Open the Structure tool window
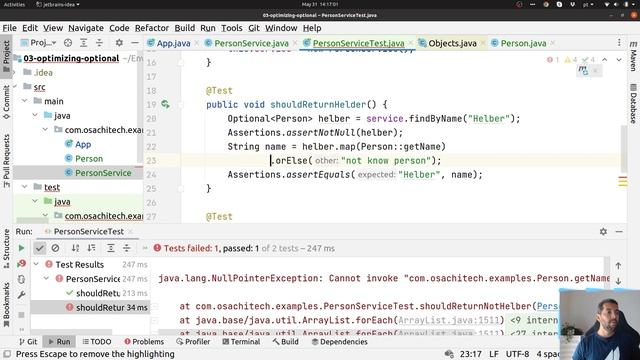 pos(7,249)
